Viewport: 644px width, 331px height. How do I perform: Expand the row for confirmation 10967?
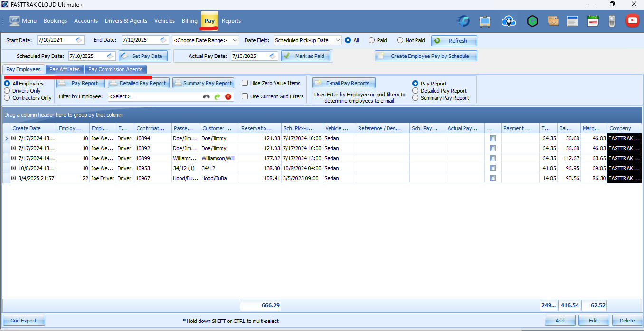(14, 178)
